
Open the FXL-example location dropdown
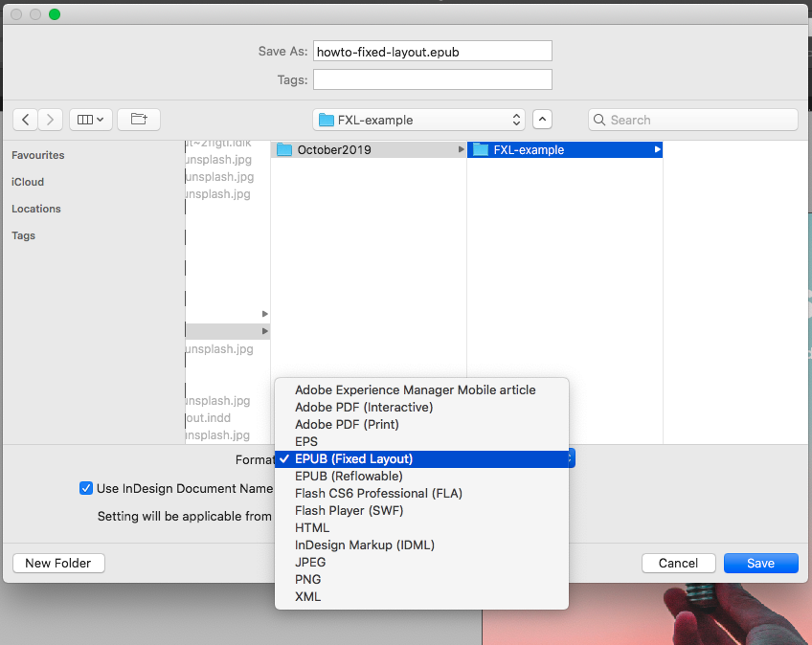tap(419, 120)
